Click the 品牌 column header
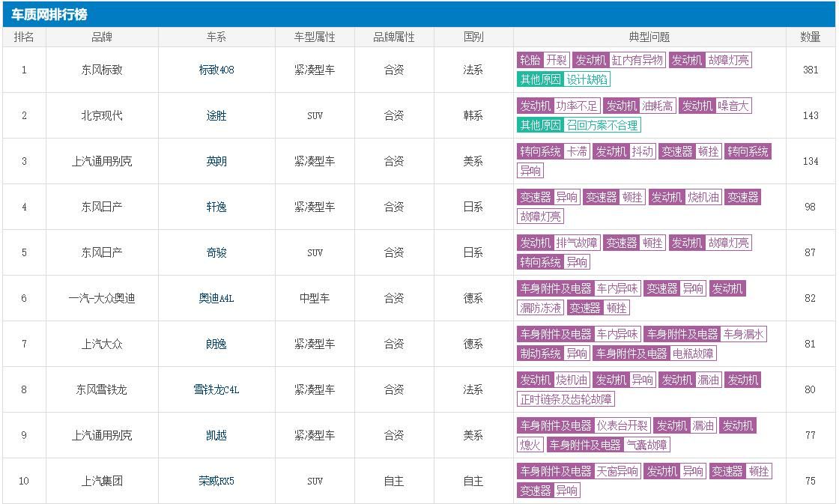 [102, 37]
